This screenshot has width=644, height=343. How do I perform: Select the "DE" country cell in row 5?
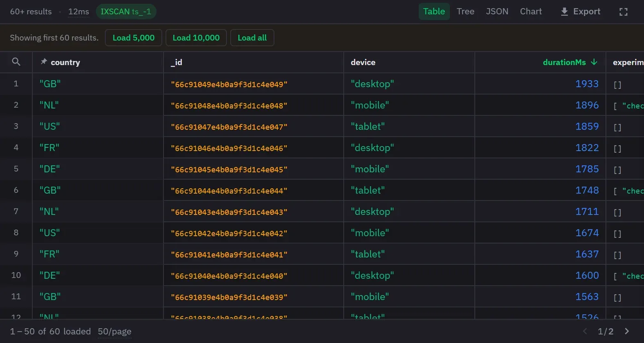point(98,169)
